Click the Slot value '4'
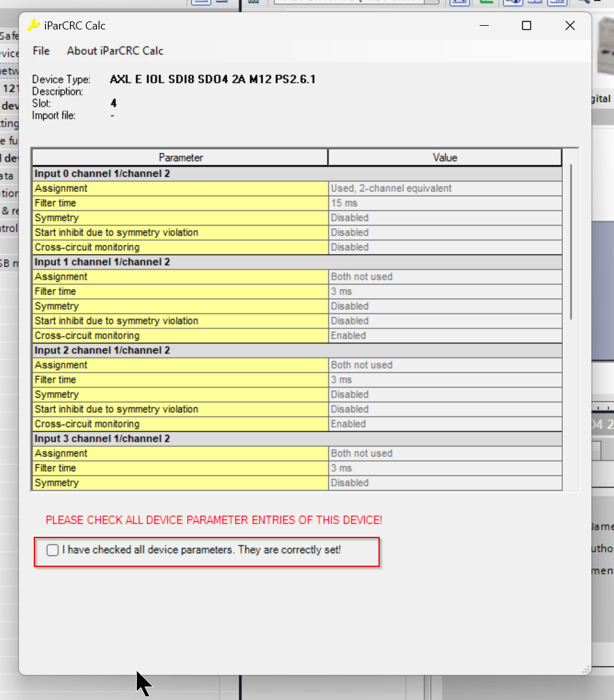 113,103
